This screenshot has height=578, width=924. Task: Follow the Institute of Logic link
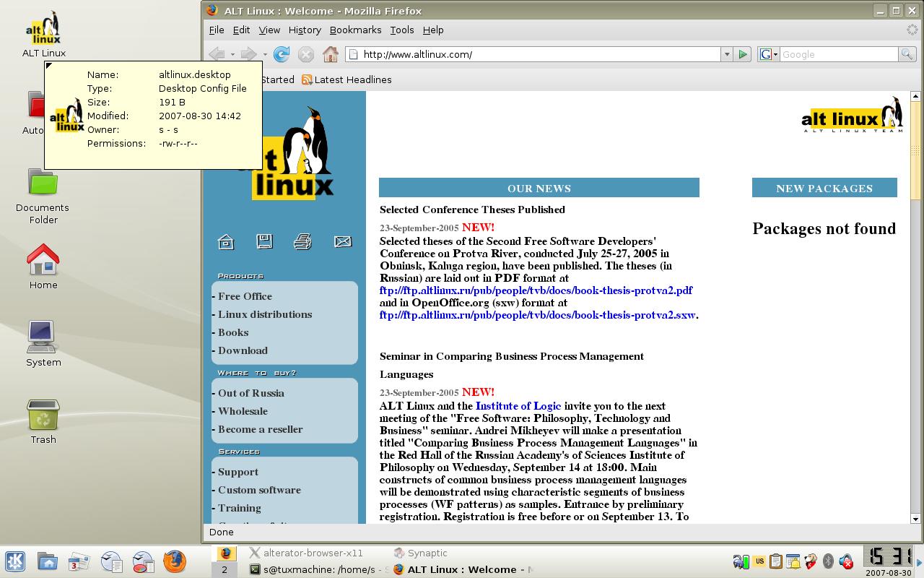(x=518, y=406)
